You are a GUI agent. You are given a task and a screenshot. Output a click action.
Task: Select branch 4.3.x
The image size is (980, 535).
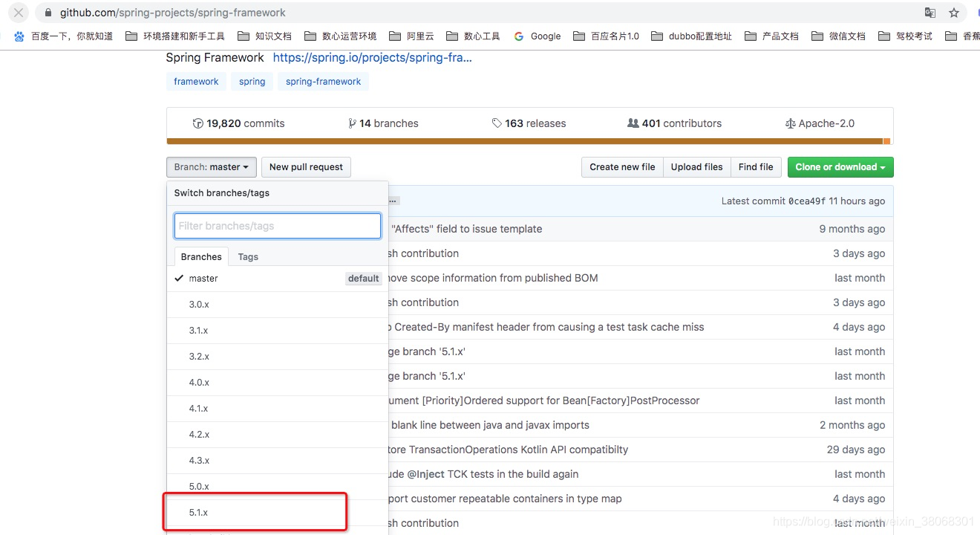pos(278,461)
